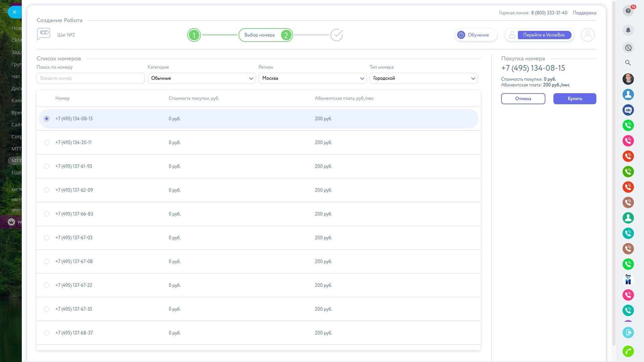Open the help question mark icon with badge
644x362 pixels.
coord(628,11)
